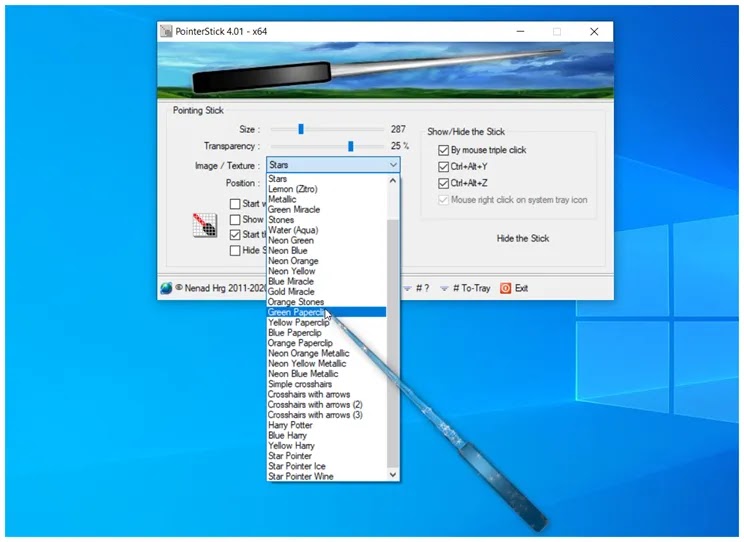The width and height of the screenshot is (744, 542).
Task: Pick 'Simple crosshairs' option
Action: click(x=326, y=384)
